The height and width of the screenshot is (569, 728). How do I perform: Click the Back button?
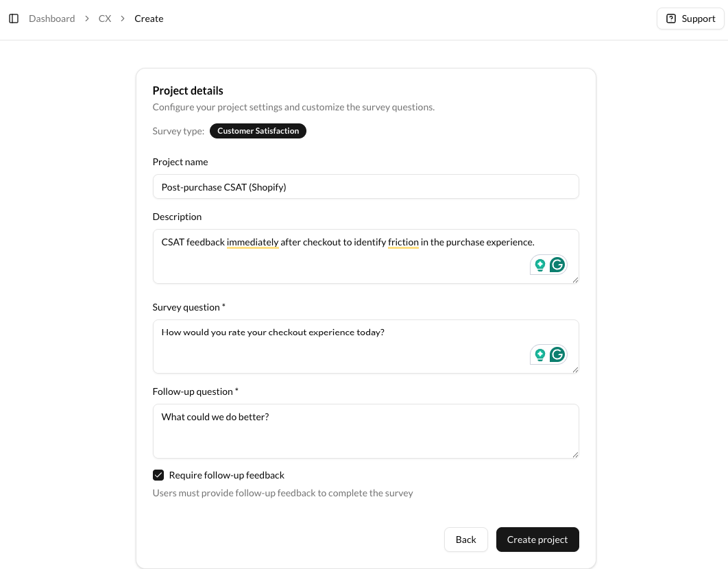click(x=466, y=540)
